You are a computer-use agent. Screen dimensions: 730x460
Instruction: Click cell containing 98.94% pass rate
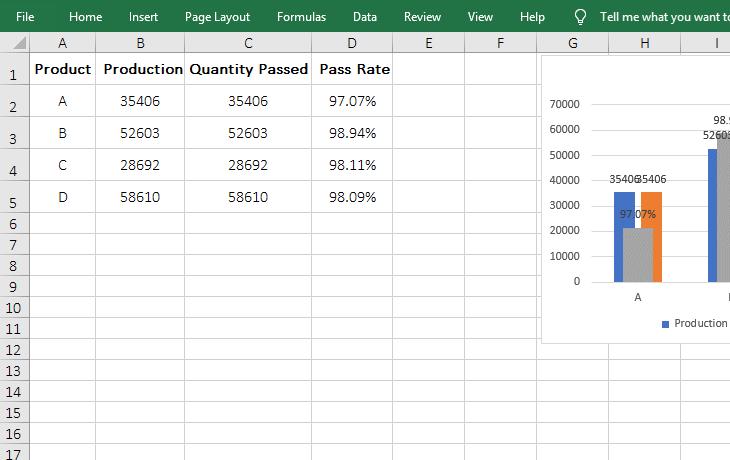352,133
